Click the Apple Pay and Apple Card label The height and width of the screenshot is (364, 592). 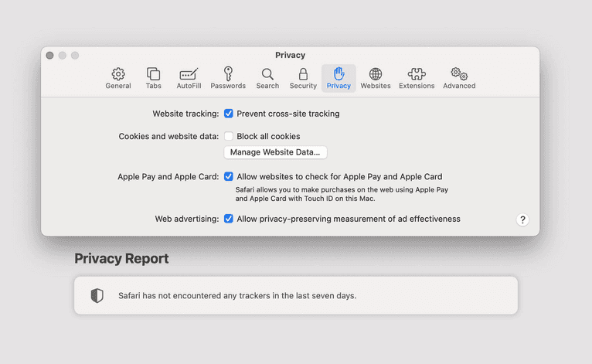coord(168,177)
